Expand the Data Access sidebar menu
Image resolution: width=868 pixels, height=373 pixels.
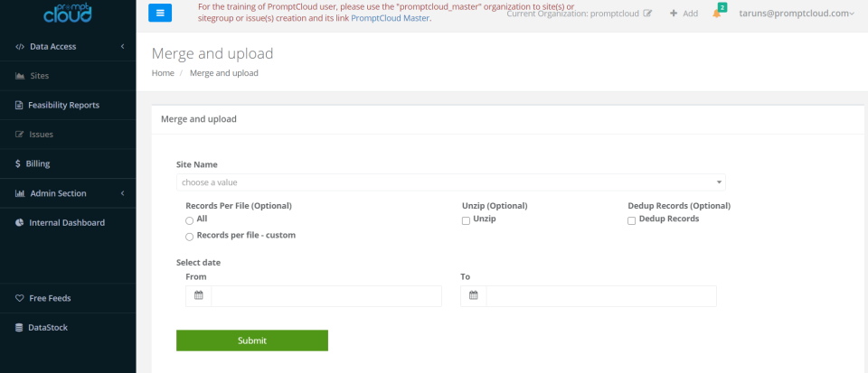coord(68,46)
